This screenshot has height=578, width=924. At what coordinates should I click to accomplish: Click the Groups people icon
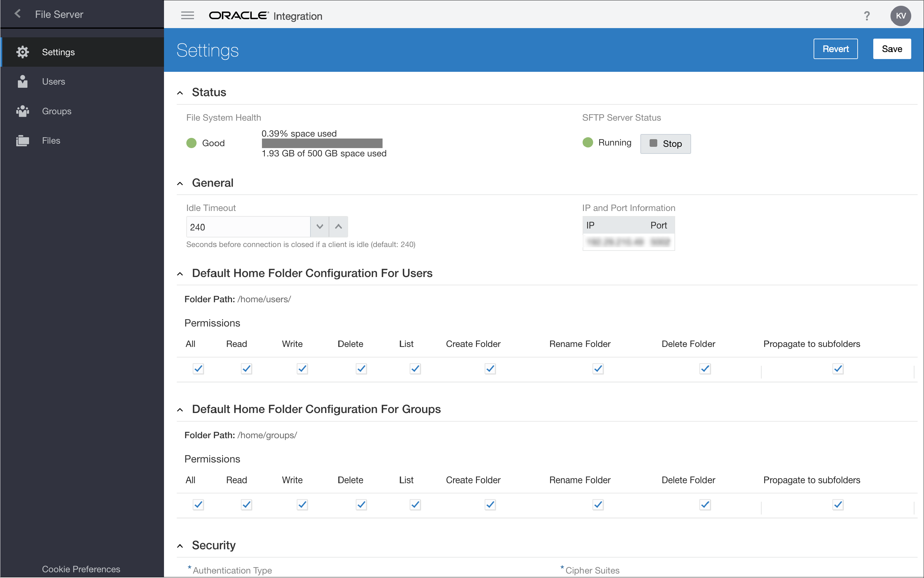point(23,111)
